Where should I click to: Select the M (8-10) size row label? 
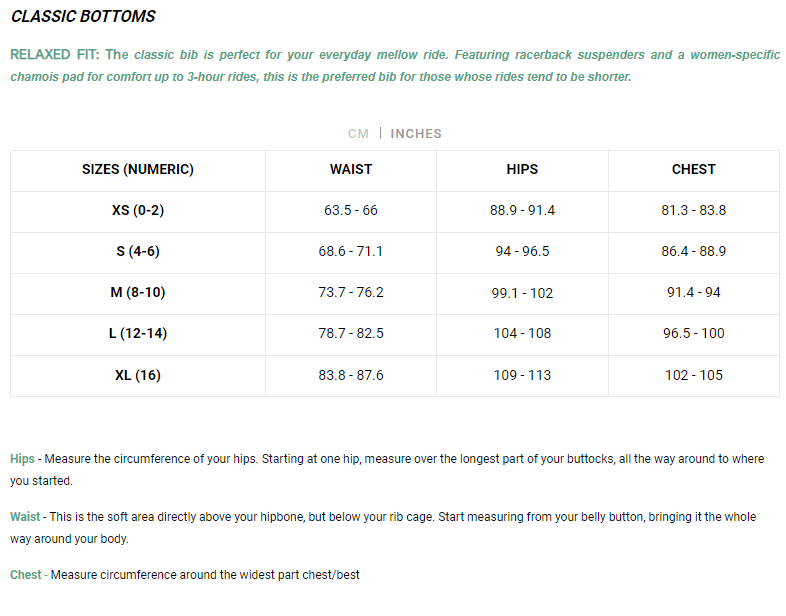click(138, 293)
